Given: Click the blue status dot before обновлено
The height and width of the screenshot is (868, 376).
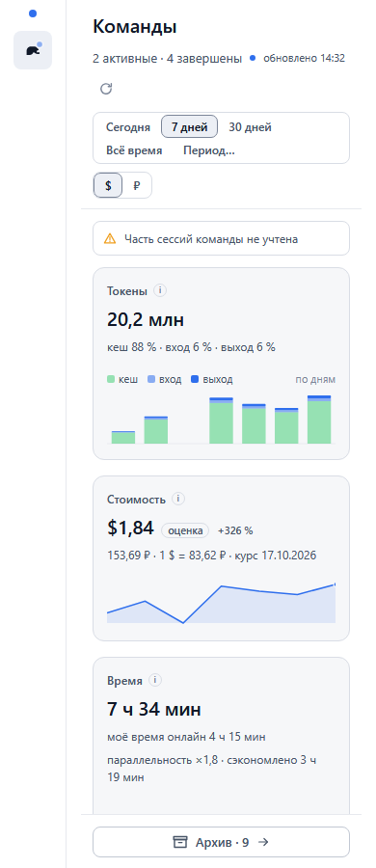Looking at the screenshot, I should pyautogui.click(x=253, y=58).
